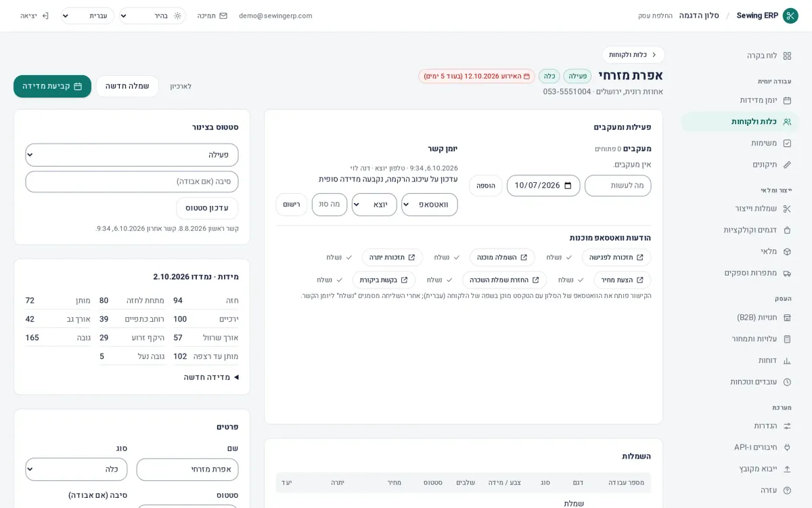Open דגמים וקולקציות in the sidebar
This screenshot has height=508, width=812.
pos(740,230)
